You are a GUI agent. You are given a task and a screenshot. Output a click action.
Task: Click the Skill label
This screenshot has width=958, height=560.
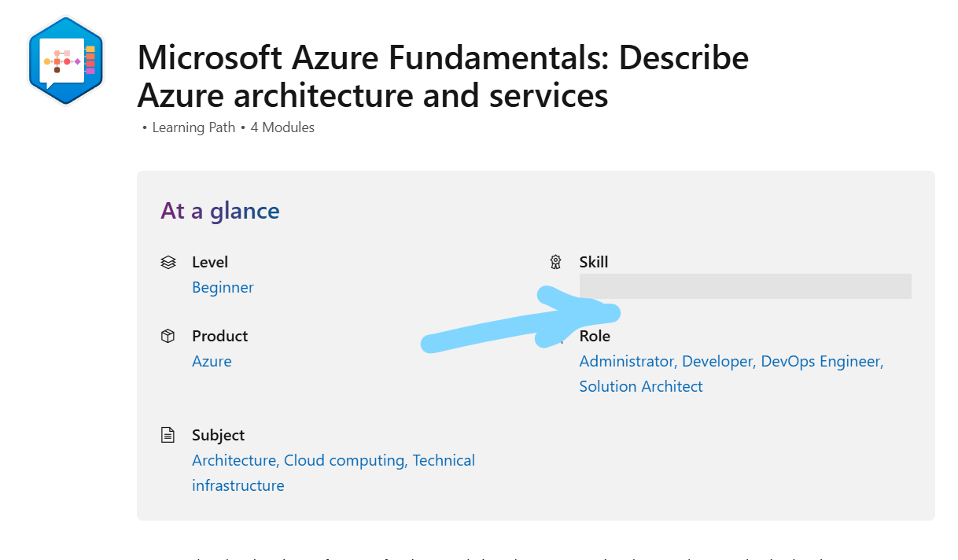click(594, 262)
